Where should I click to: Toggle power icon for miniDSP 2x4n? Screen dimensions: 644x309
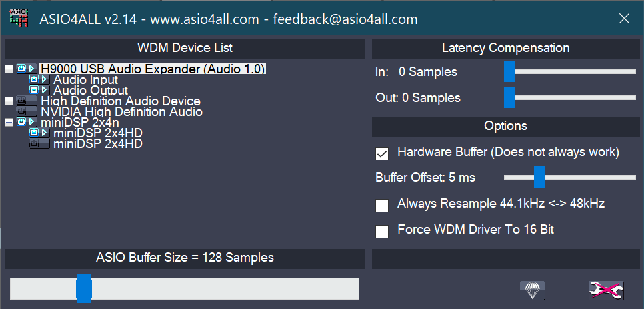21,123
